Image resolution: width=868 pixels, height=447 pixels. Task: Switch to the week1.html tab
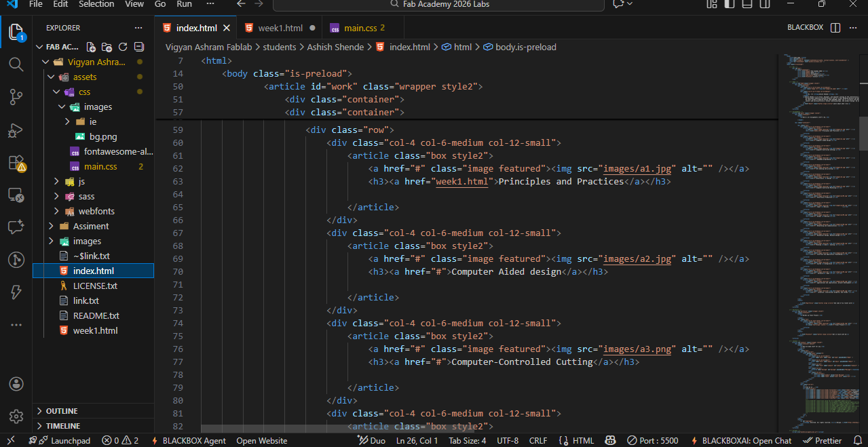pyautogui.click(x=280, y=28)
